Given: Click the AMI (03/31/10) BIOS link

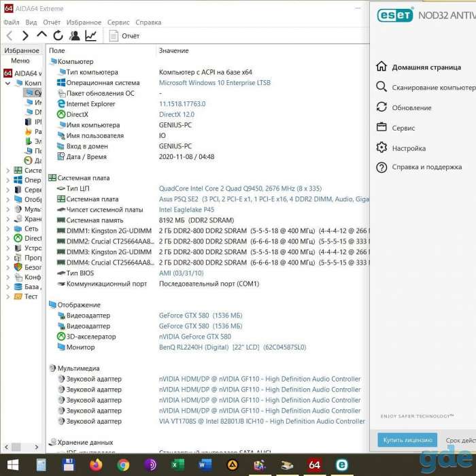Looking at the screenshot, I should tap(182, 273).
